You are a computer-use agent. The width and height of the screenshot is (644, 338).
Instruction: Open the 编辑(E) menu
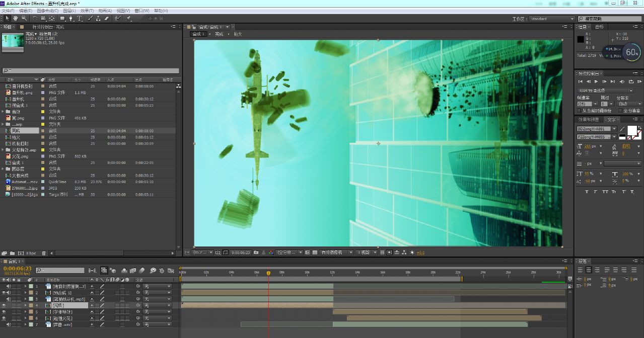[x=26, y=11]
